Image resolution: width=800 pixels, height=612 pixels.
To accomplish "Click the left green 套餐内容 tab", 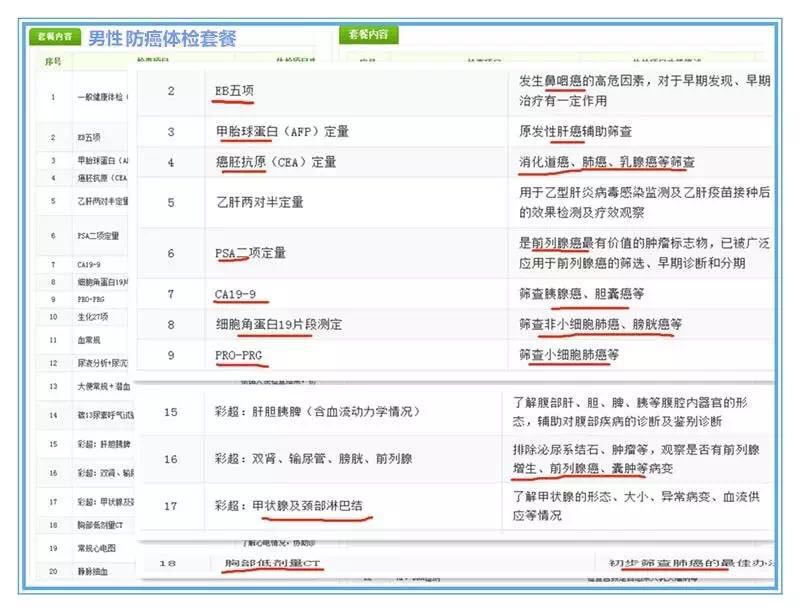I will pyautogui.click(x=54, y=36).
